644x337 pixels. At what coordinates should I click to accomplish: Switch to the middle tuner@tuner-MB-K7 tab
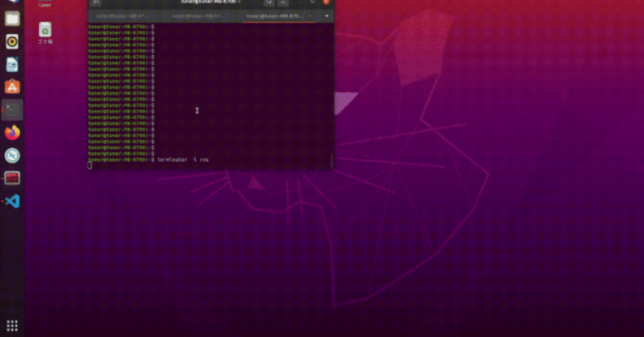click(196, 16)
